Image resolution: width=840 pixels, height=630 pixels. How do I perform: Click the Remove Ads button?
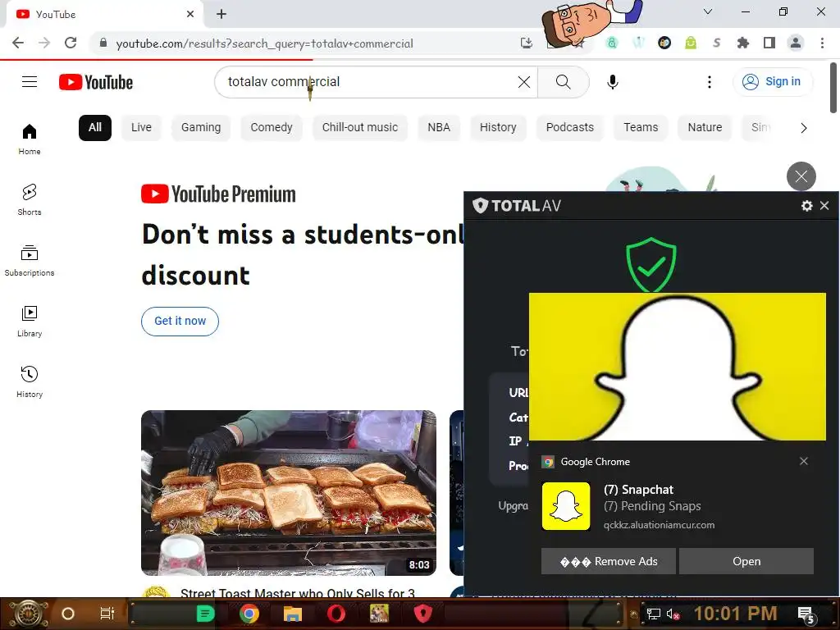609,561
